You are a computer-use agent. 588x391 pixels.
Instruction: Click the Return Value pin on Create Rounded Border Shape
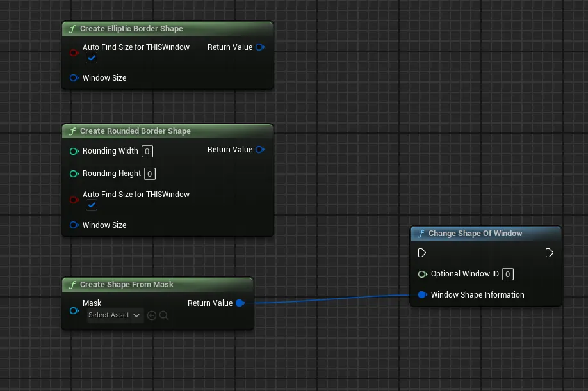pos(259,150)
